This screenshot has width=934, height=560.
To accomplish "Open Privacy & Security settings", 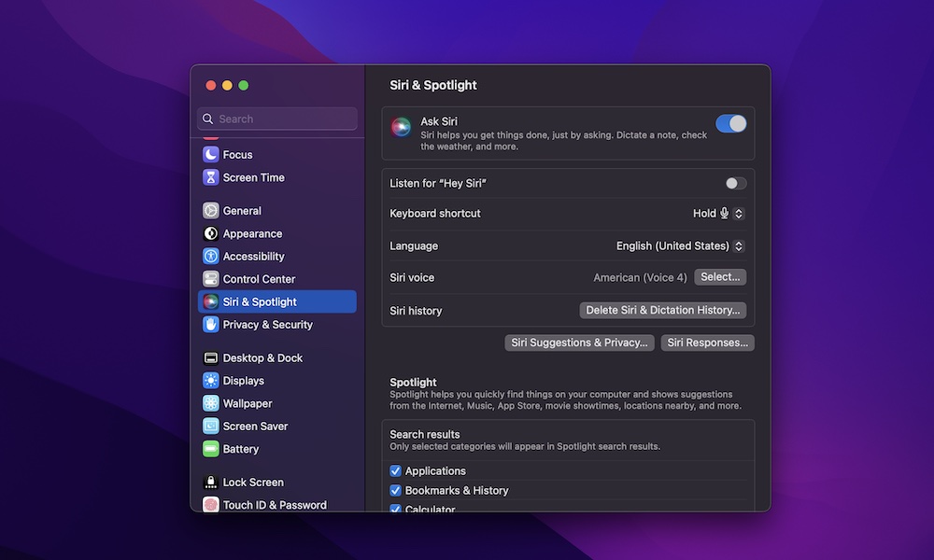I will coord(277,325).
